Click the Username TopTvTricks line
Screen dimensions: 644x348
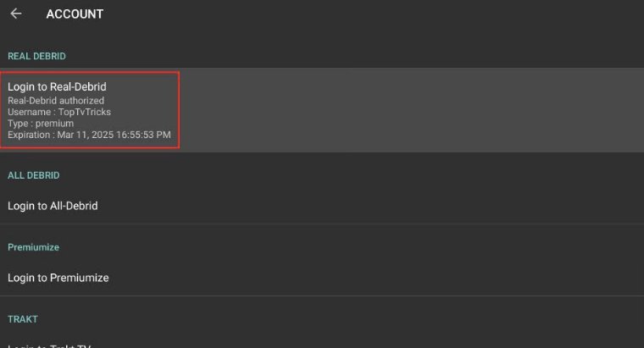coord(59,112)
